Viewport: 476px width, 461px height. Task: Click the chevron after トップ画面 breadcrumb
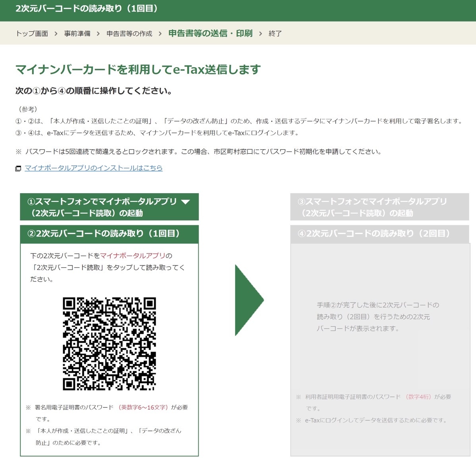click(x=56, y=33)
